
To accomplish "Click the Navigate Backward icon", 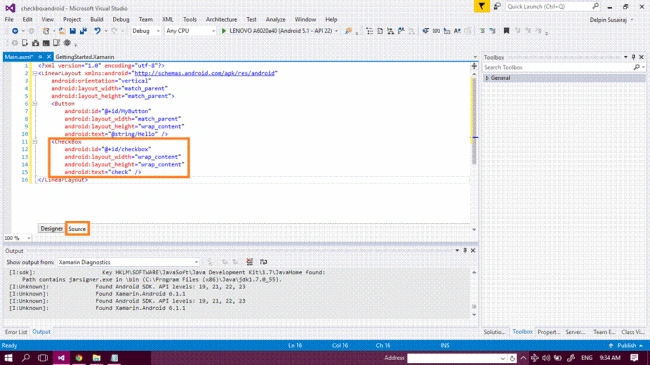I will click(x=15, y=31).
